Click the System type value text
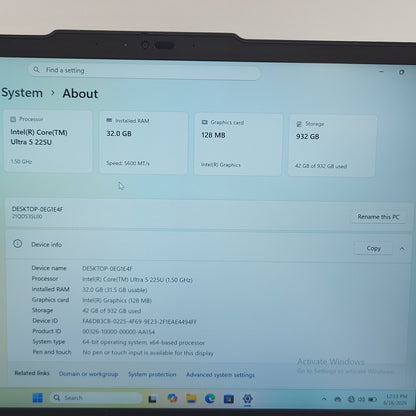Screen dimensions: 416x416 (143, 342)
